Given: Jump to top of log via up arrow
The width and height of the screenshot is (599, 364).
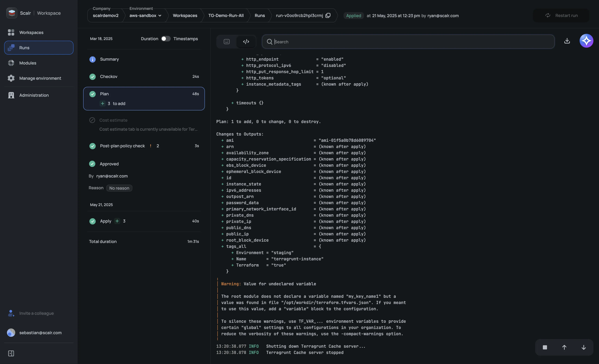Looking at the screenshot, I should (564, 348).
